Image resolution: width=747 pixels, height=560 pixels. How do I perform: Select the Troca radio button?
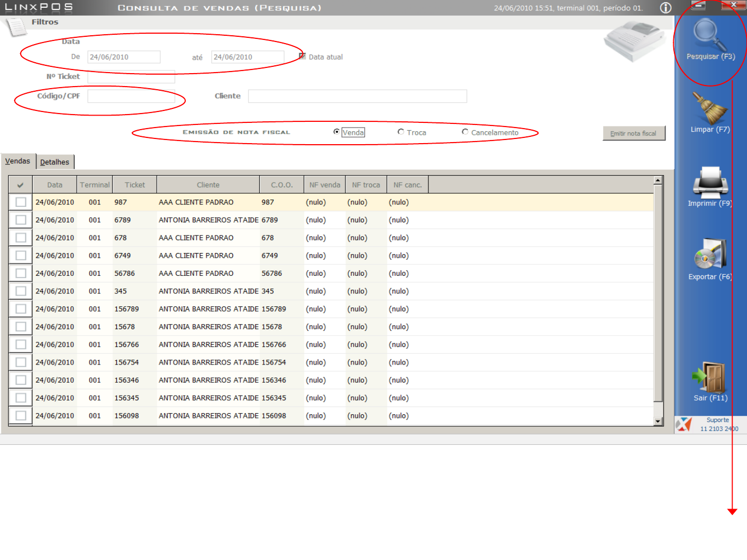(401, 132)
